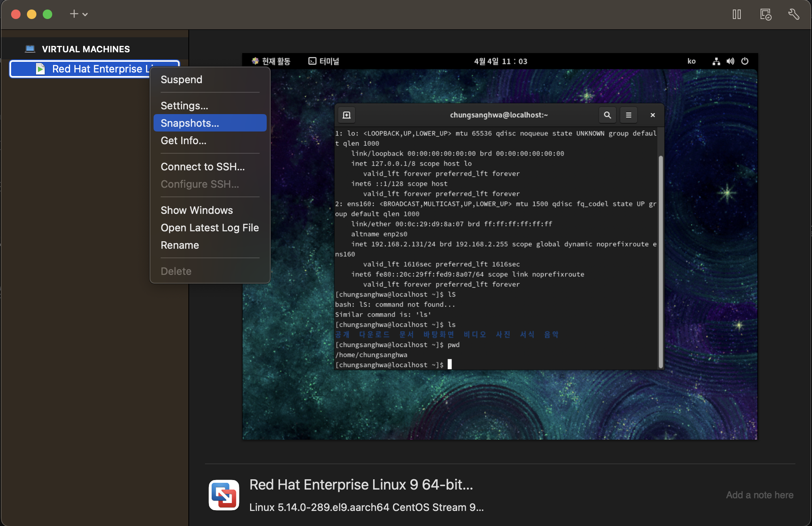Click the terminal prompt cursor line
This screenshot has height=526, width=812.
(394, 365)
